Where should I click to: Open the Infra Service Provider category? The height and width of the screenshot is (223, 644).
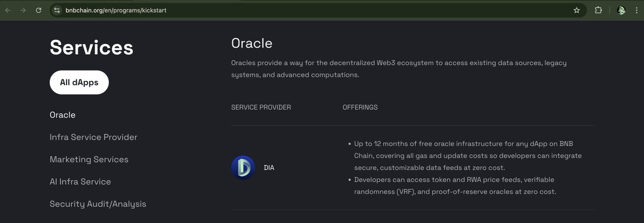[x=93, y=137]
